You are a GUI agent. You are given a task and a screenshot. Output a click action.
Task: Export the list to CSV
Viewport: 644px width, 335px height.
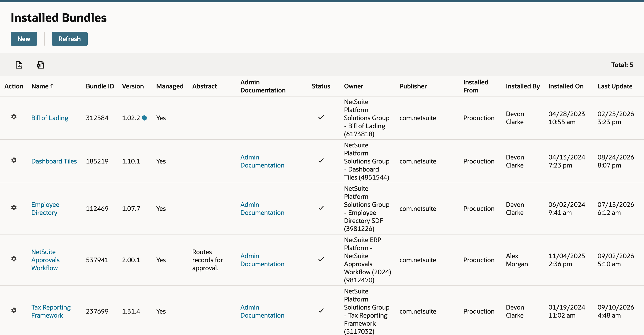click(19, 65)
